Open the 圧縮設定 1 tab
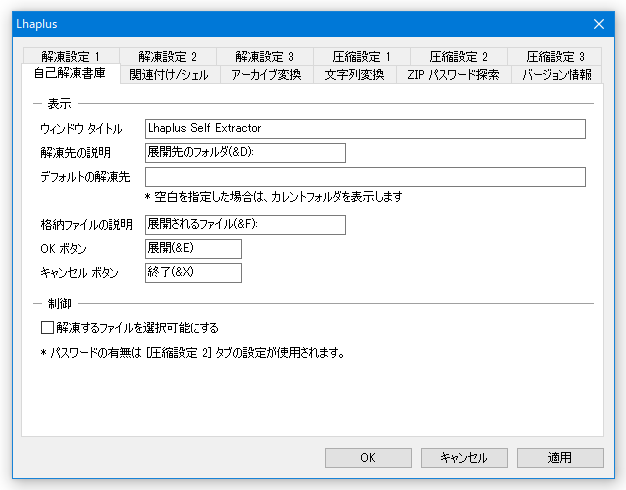Image resolution: width=626 pixels, height=490 pixels. click(x=362, y=57)
